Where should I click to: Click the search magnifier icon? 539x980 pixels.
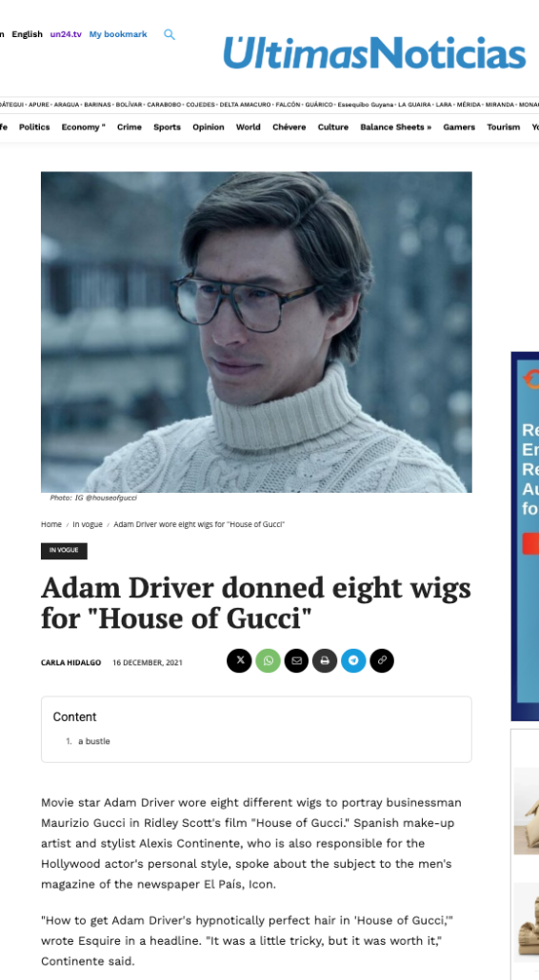pyautogui.click(x=170, y=34)
